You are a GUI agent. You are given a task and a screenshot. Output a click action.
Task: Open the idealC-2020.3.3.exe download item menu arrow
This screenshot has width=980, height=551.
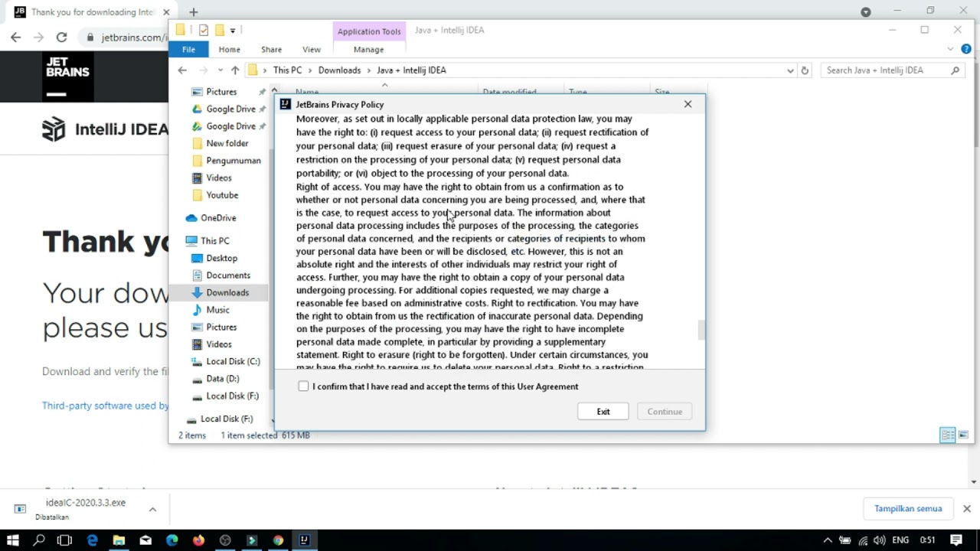click(152, 509)
